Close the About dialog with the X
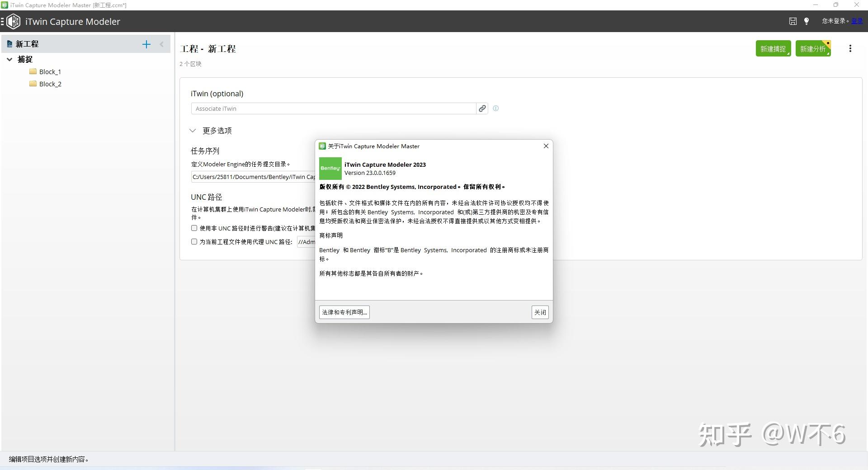The image size is (868, 470). pyautogui.click(x=546, y=146)
